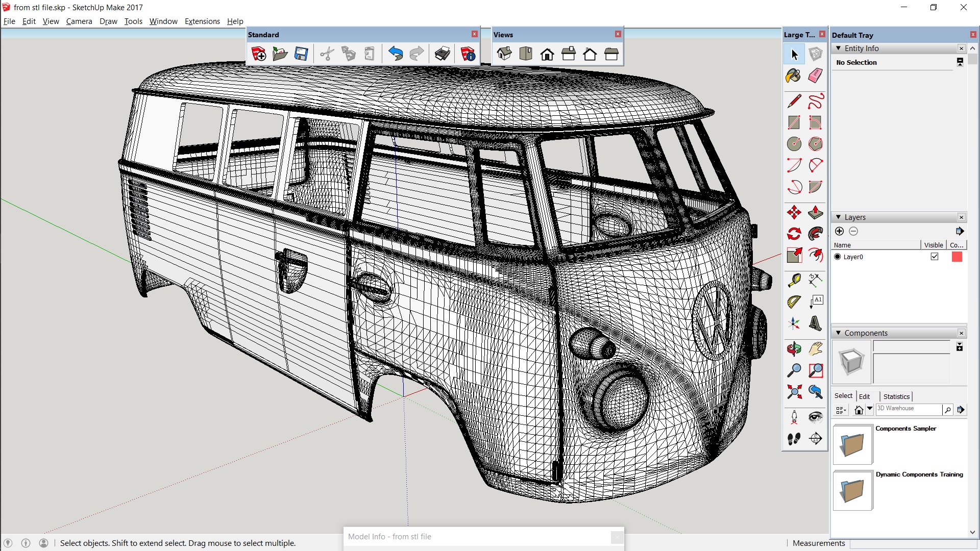The width and height of the screenshot is (980, 551).
Task: Switch to Top view
Action: (x=526, y=54)
